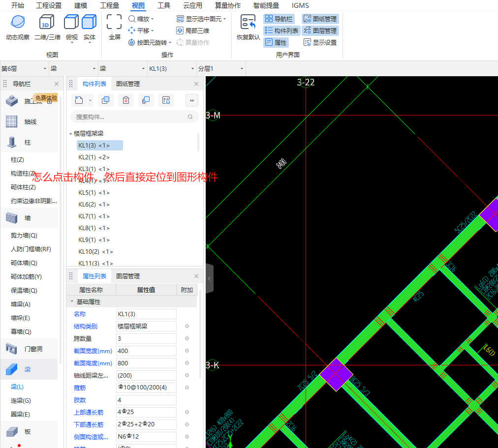Image resolution: width=498 pixels, height=448 pixels.
Task: Open the 云应用 ribbon tab
Action: point(193,5)
